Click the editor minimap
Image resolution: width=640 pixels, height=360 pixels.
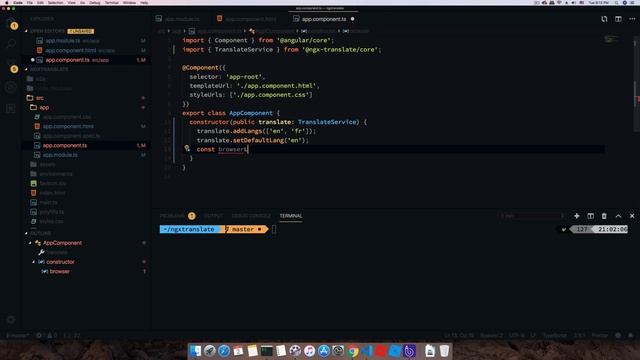pyautogui.click(x=611, y=40)
